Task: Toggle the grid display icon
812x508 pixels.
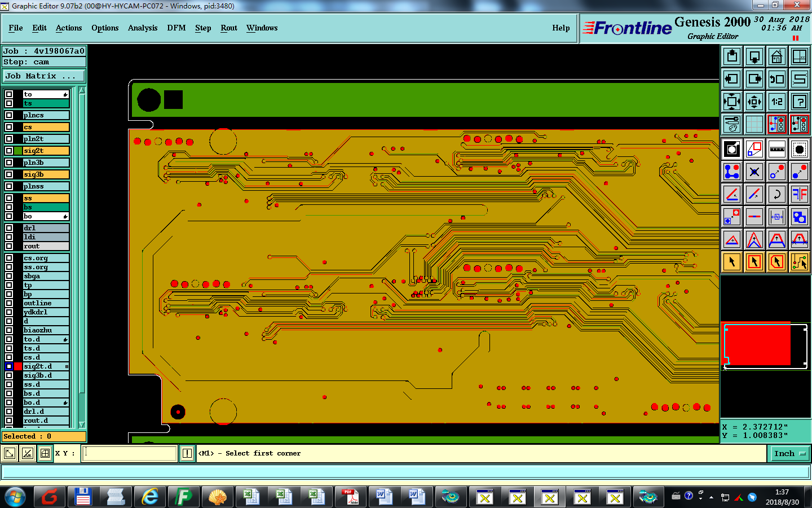Action: tap(754, 124)
